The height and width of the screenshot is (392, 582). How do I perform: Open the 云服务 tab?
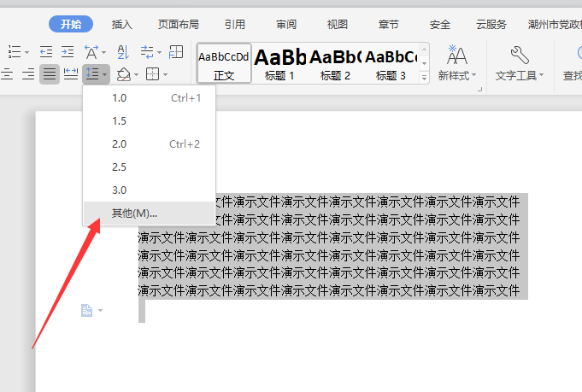pyautogui.click(x=491, y=25)
